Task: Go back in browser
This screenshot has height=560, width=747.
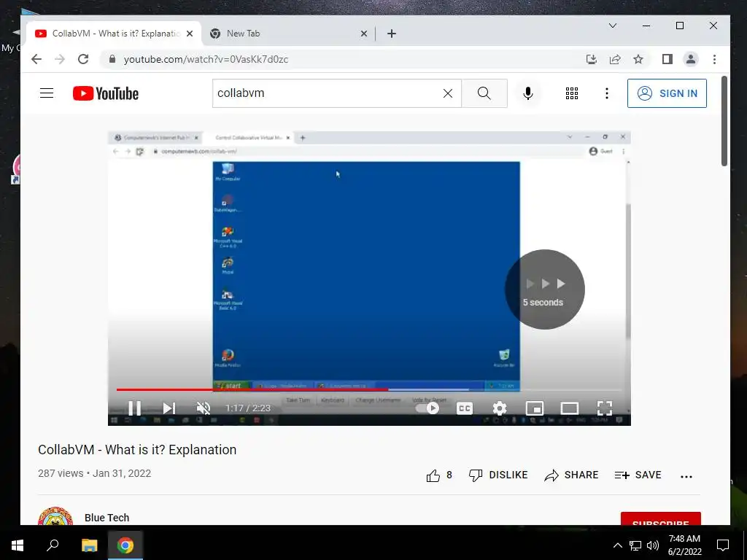Action: coord(36,59)
